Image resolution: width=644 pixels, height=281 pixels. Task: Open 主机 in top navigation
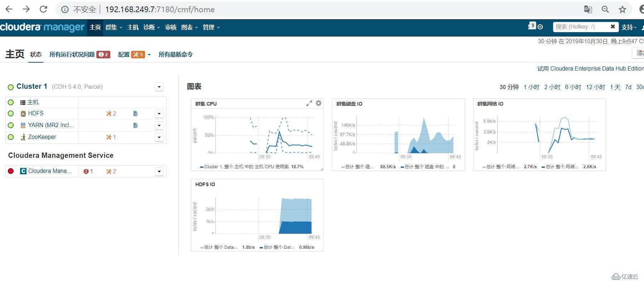tap(133, 27)
